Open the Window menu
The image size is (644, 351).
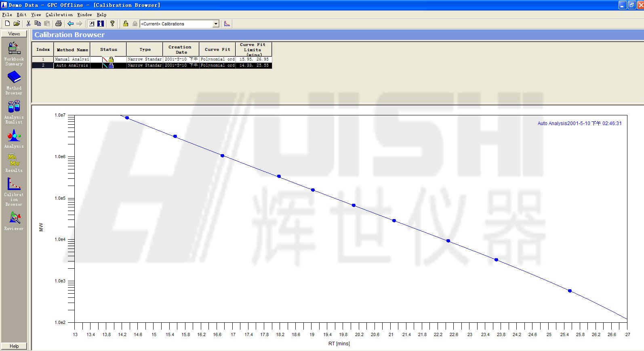click(x=84, y=15)
